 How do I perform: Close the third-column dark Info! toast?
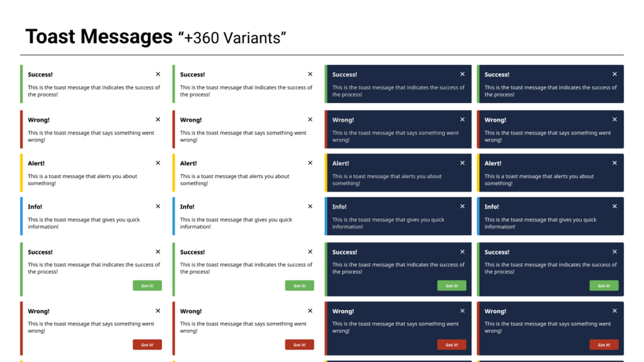(463, 206)
